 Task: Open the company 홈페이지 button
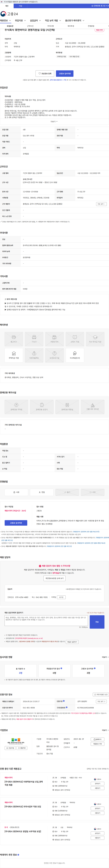98,739
